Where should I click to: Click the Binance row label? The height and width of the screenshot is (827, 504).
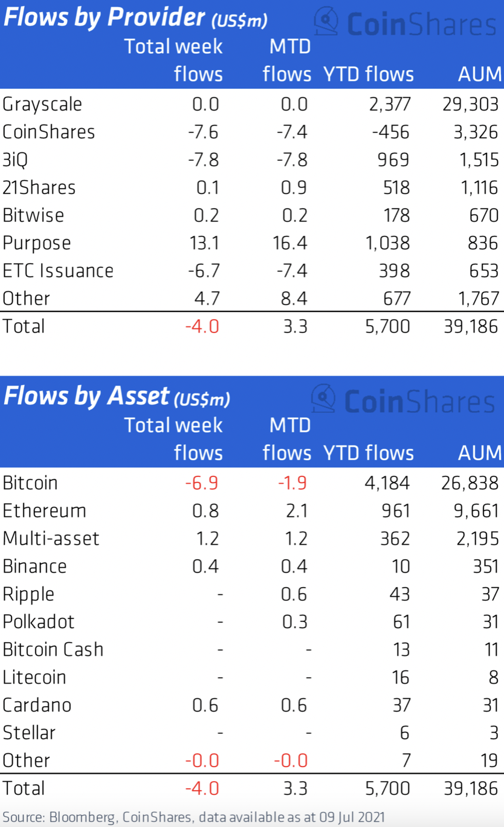34,566
